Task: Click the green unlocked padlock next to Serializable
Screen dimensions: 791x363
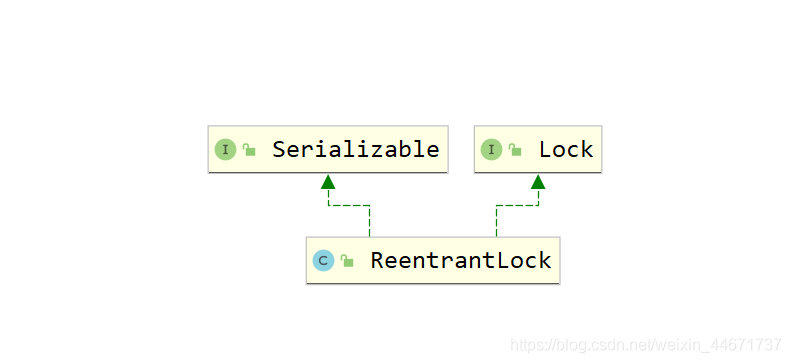Action: pyautogui.click(x=249, y=149)
